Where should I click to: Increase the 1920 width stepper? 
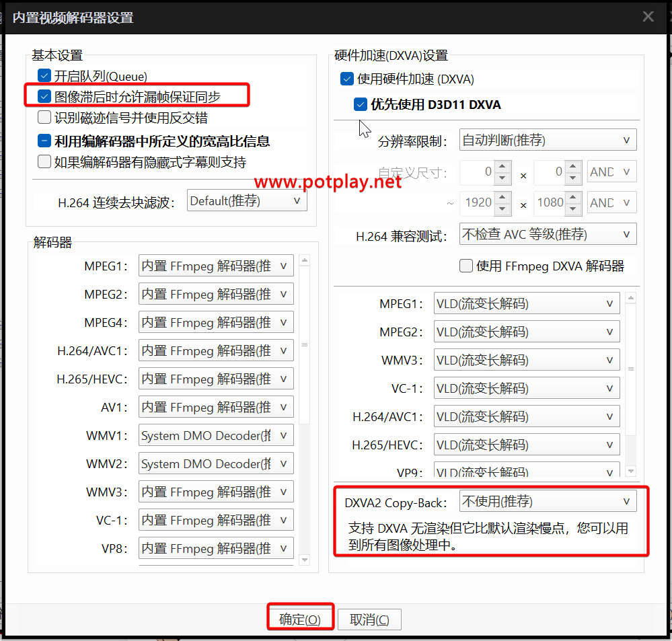502,196
